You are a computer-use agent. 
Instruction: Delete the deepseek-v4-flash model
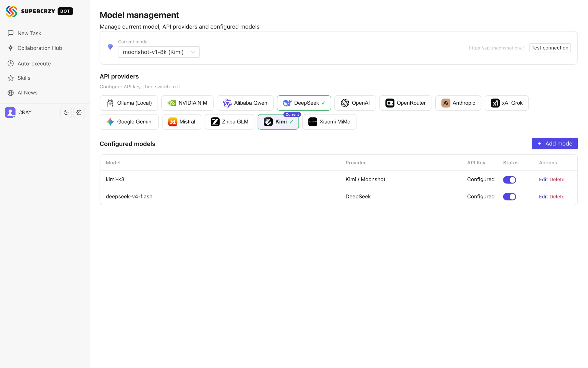coord(557,197)
